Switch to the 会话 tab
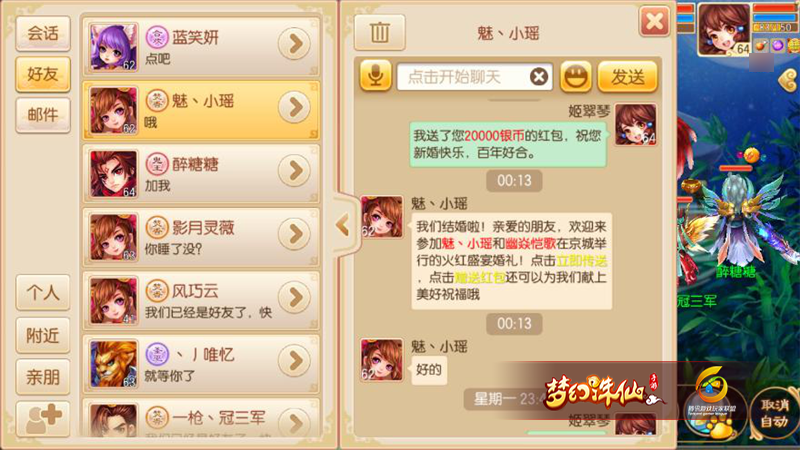 pos(43,34)
